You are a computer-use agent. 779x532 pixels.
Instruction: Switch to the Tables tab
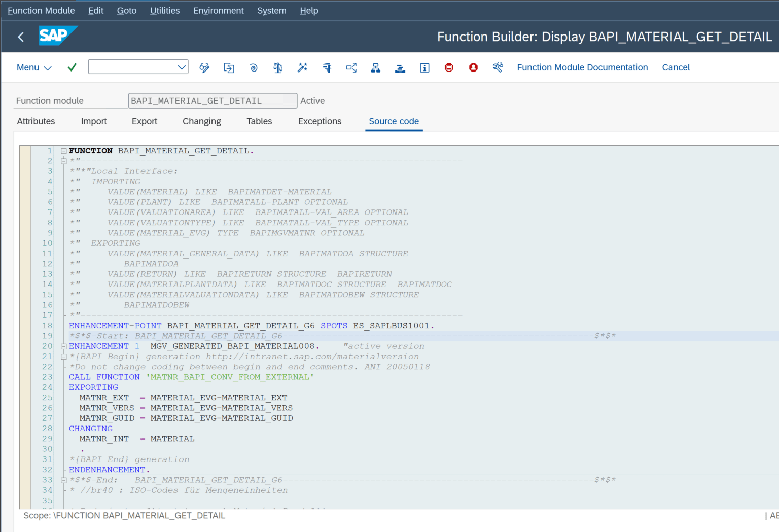259,121
